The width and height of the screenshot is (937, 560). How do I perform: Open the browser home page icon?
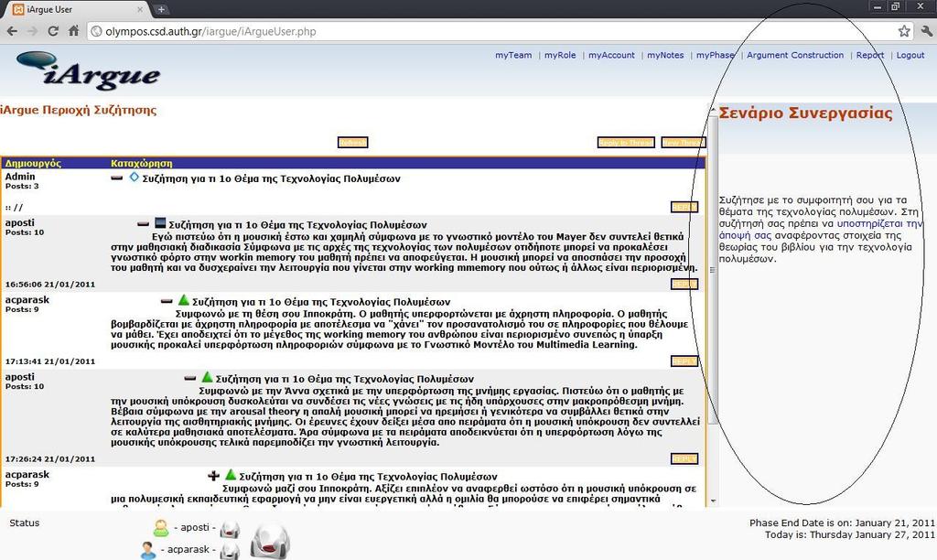point(73,31)
